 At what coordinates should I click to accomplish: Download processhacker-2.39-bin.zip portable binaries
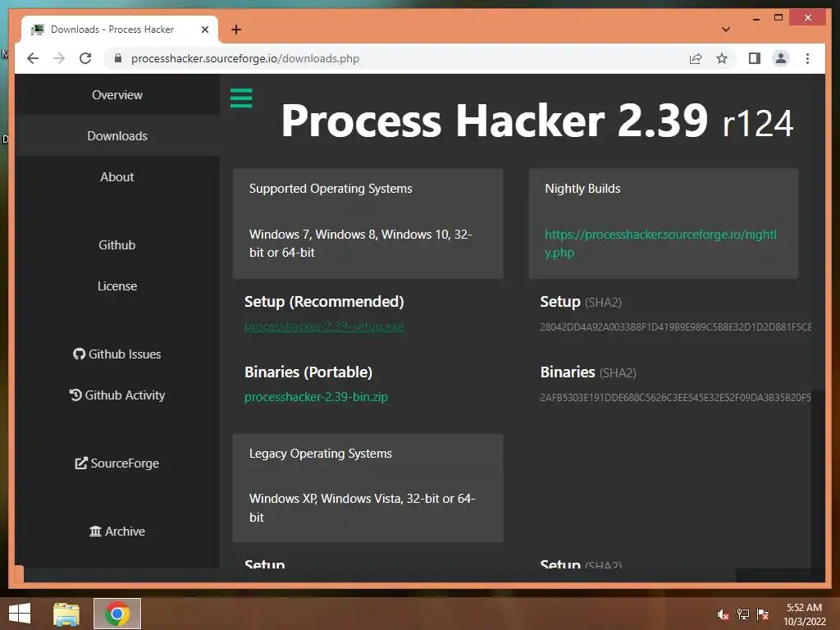tap(316, 397)
